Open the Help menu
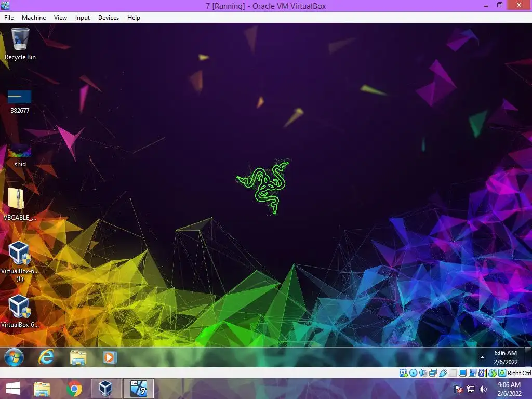This screenshot has width=532, height=399. pos(134,18)
